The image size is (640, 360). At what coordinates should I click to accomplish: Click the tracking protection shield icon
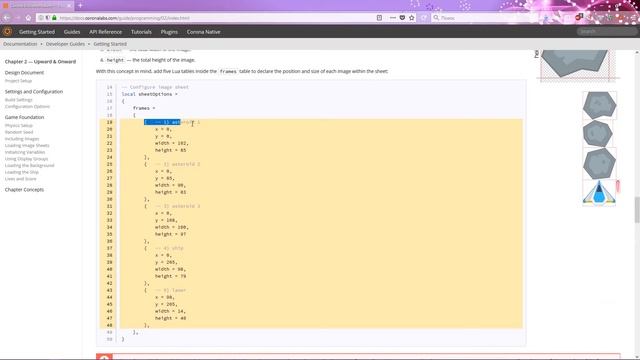click(47, 18)
